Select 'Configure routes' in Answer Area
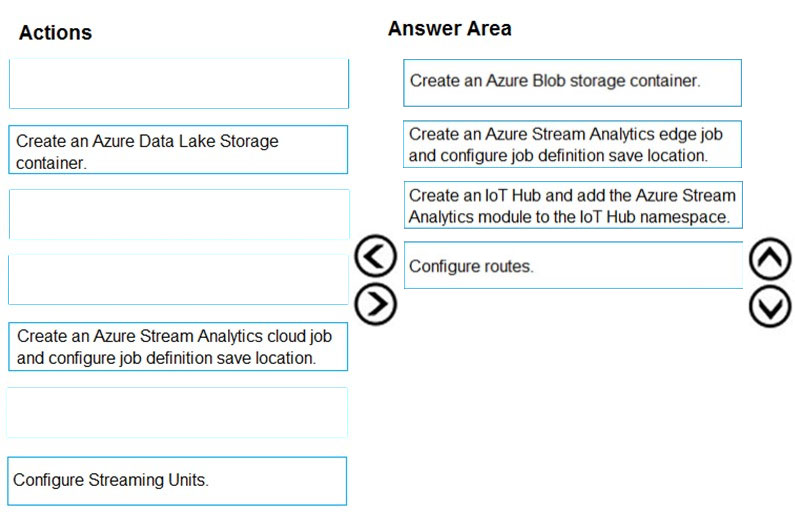795x515 pixels. click(x=573, y=265)
